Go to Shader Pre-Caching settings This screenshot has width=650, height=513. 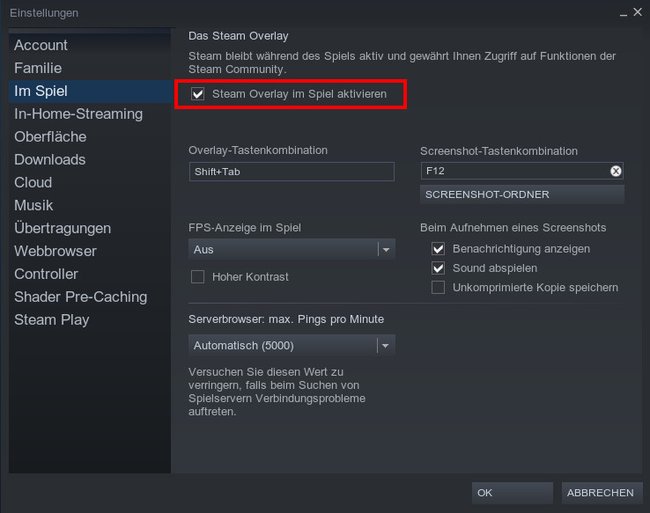coord(80,297)
